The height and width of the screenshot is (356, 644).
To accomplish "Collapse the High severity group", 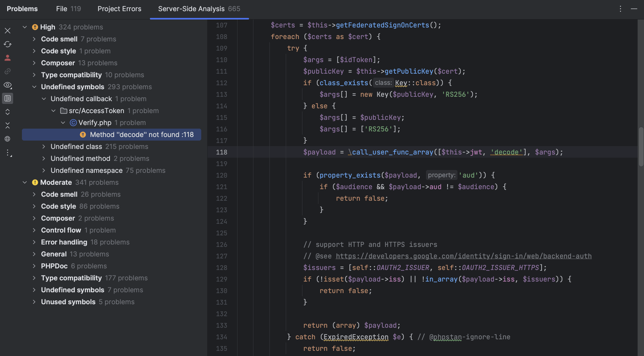I will click(25, 27).
